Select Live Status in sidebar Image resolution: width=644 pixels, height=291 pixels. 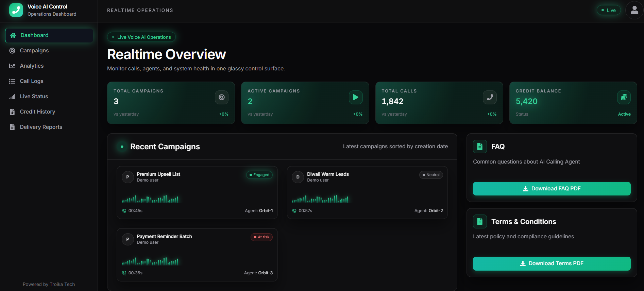tap(34, 97)
